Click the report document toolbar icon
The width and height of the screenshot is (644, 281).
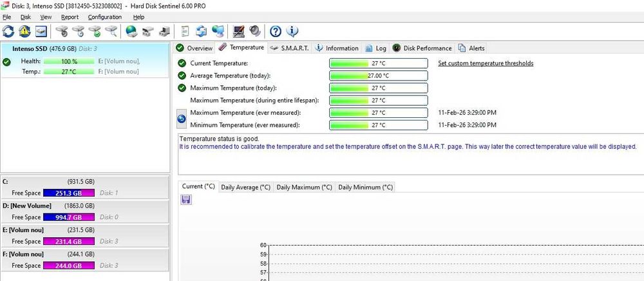[x=185, y=31]
